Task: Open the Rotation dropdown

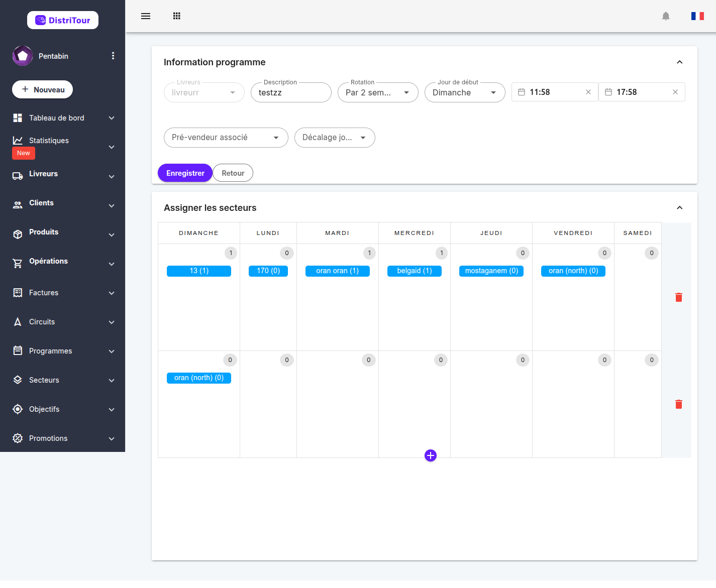Action: click(378, 92)
